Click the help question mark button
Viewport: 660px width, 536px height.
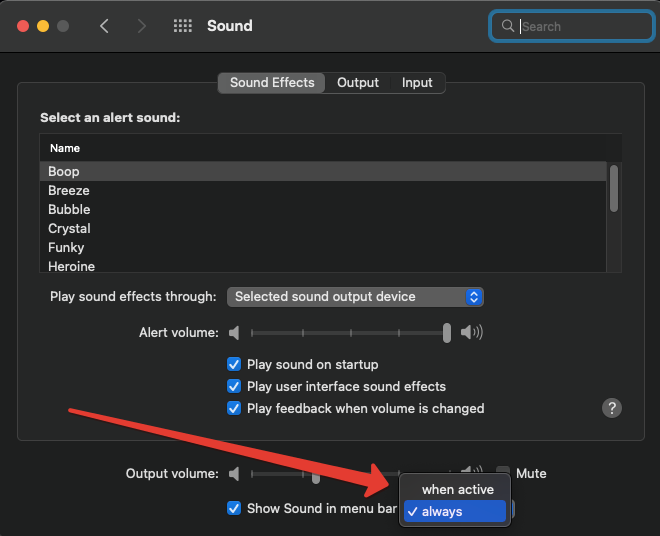[612, 408]
